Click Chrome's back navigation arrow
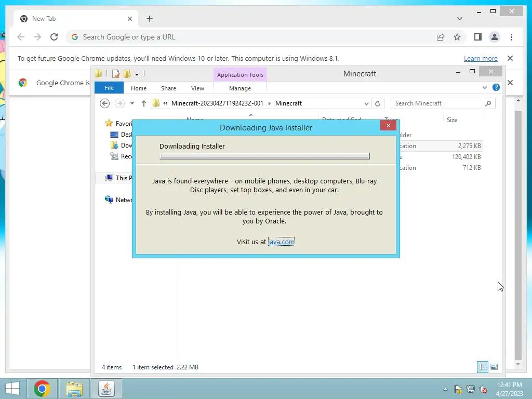The image size is (532, 399). pos(21,37)
